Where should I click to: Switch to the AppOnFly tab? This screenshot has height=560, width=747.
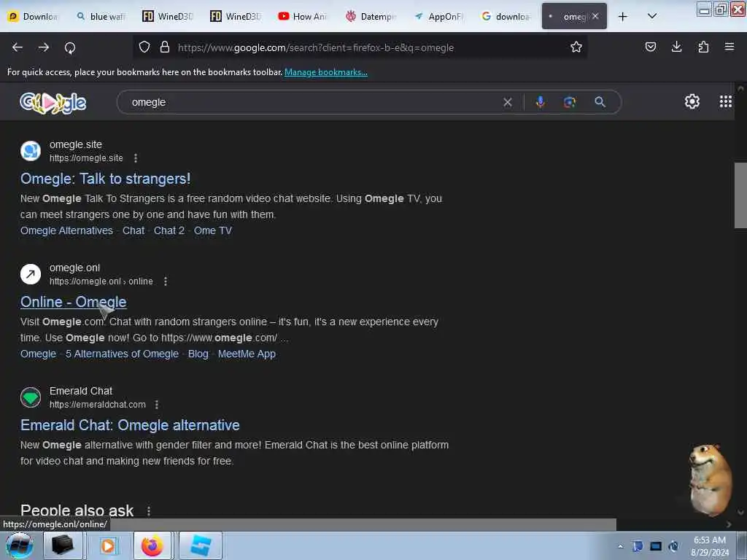tap(439, 16)
